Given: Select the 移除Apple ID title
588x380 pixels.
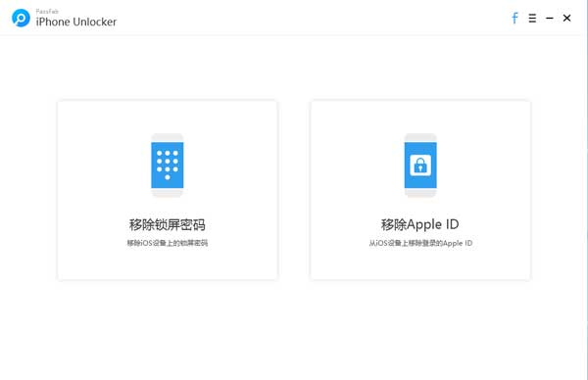Looking at the screenshot, I should (420, 224).
